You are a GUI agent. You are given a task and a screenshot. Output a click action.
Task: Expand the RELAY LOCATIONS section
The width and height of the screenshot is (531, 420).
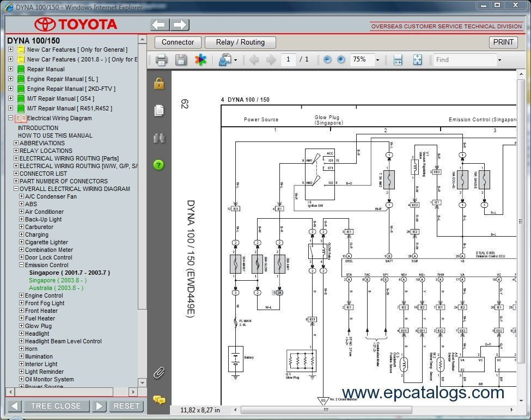click(16, 151)
